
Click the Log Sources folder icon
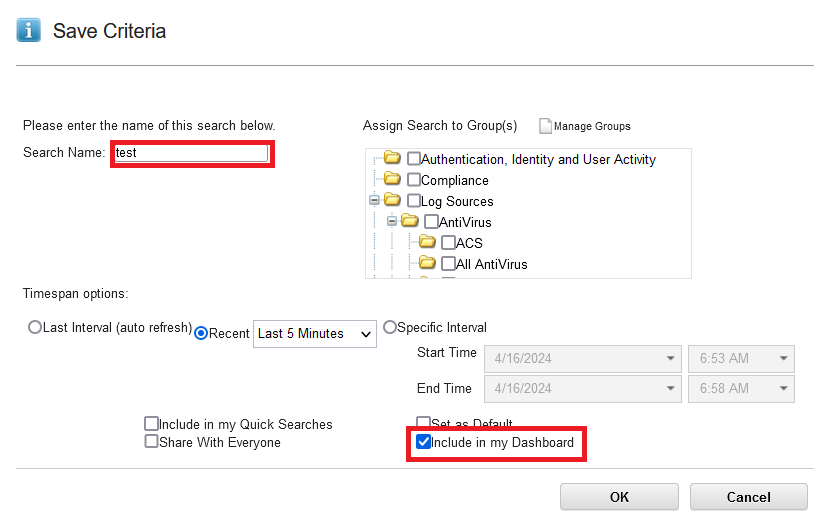(x=392, y=200)
